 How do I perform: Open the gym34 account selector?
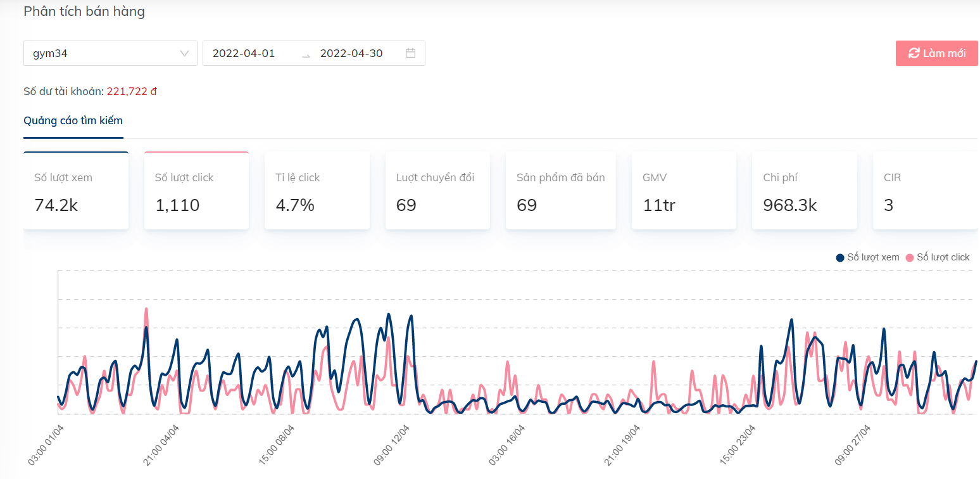click(101, 53)
